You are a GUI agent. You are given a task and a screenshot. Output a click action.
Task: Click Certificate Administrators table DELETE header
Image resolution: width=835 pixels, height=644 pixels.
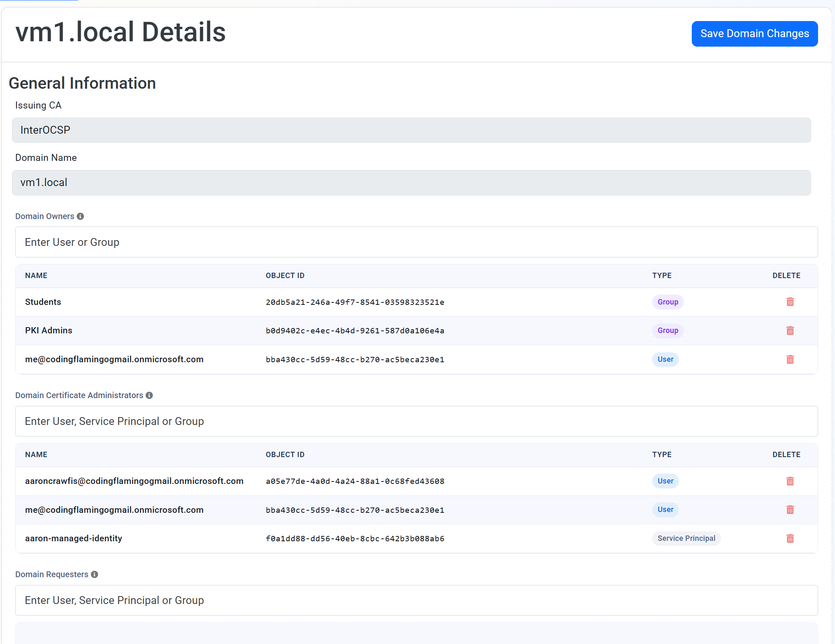coord(786,455)
